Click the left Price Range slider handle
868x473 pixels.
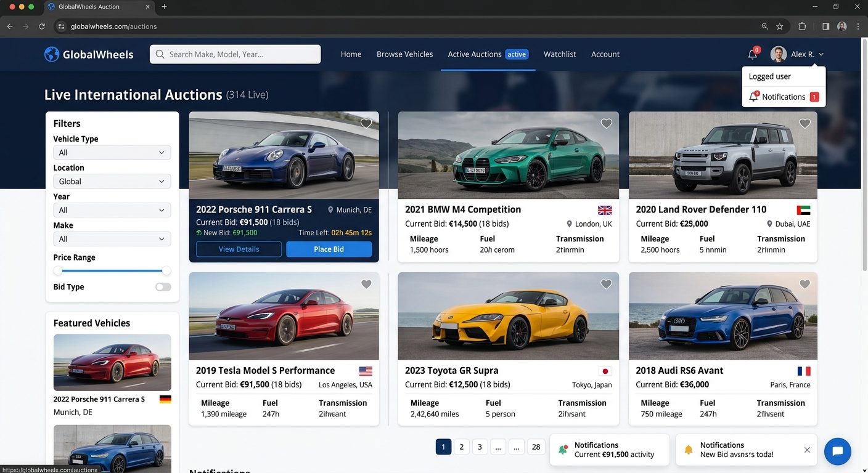point(58,271)
